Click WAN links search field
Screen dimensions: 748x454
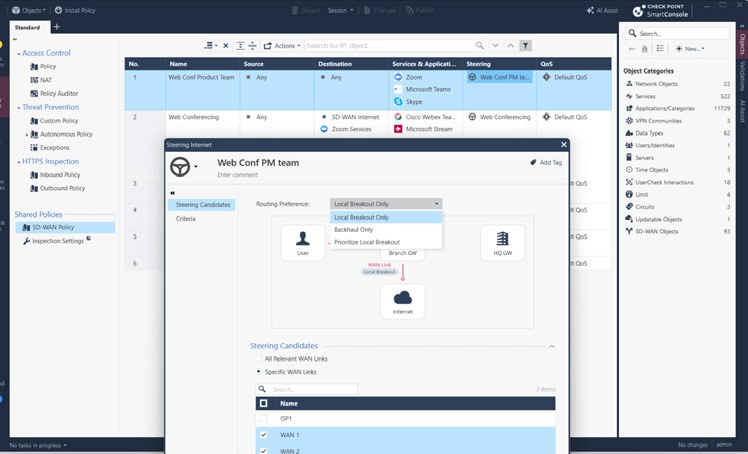click(306, 389)
